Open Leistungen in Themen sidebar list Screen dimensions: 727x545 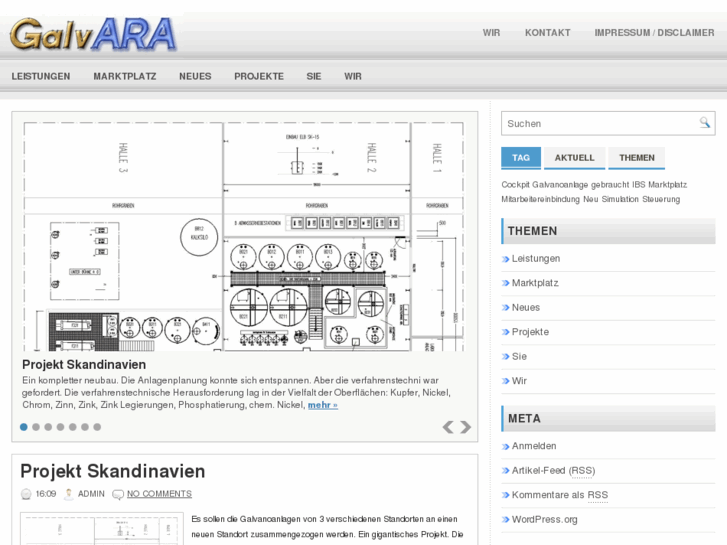[536, 259]
